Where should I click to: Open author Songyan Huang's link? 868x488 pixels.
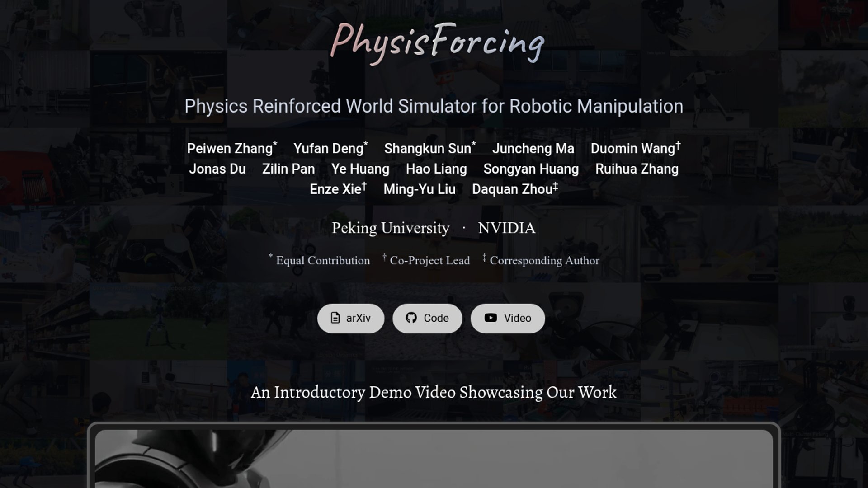click(x=531, y=169)
